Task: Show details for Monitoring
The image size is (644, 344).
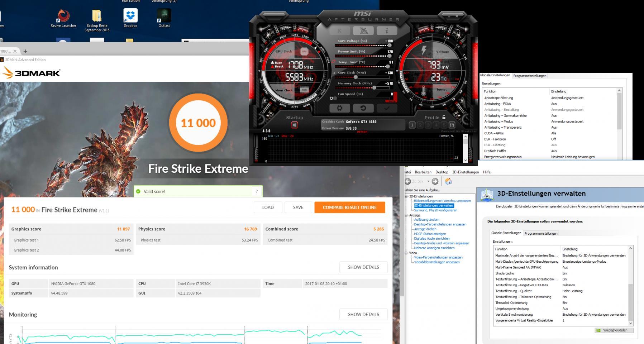Action: tap(363, 314)
